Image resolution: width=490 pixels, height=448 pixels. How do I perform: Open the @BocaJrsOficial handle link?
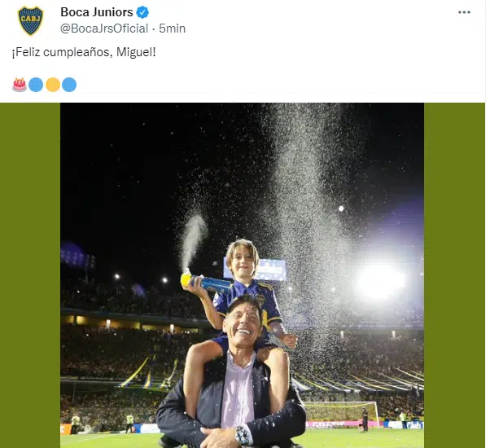pos(104,29)
